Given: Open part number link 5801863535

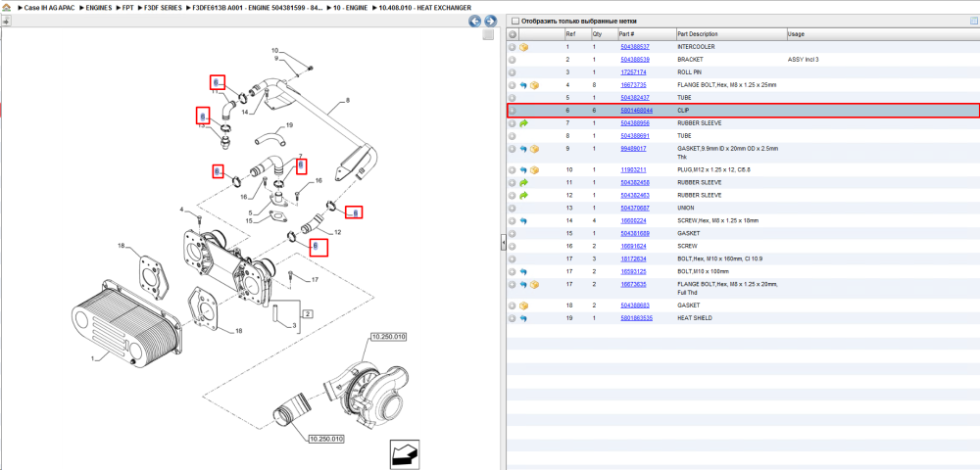Looking at the screenshot, I should click(636, 318).
